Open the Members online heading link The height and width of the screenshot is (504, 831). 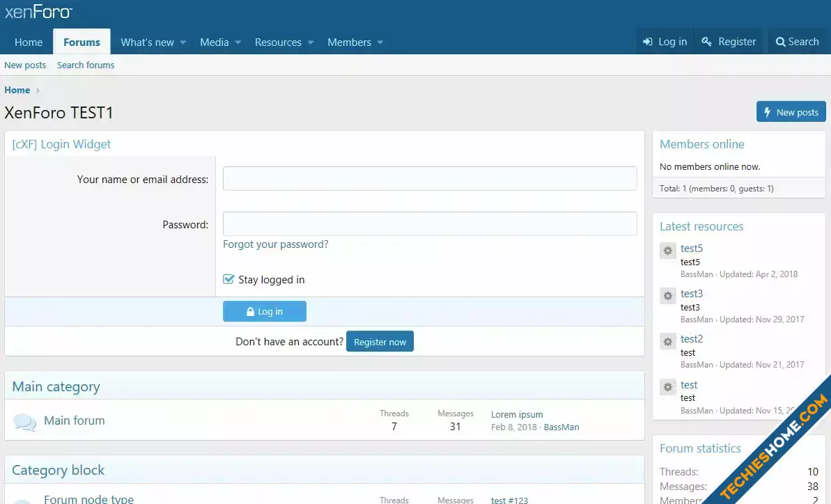tap(701, 144)
